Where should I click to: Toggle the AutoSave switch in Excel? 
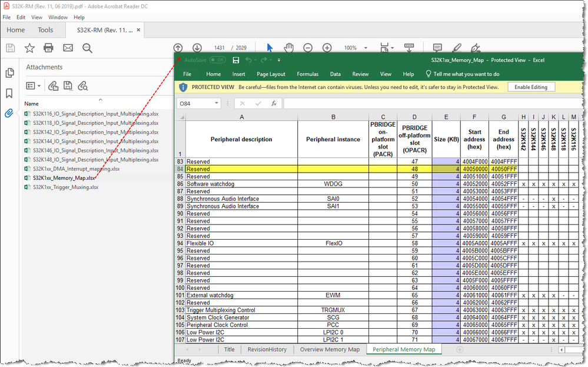[218, 60]
